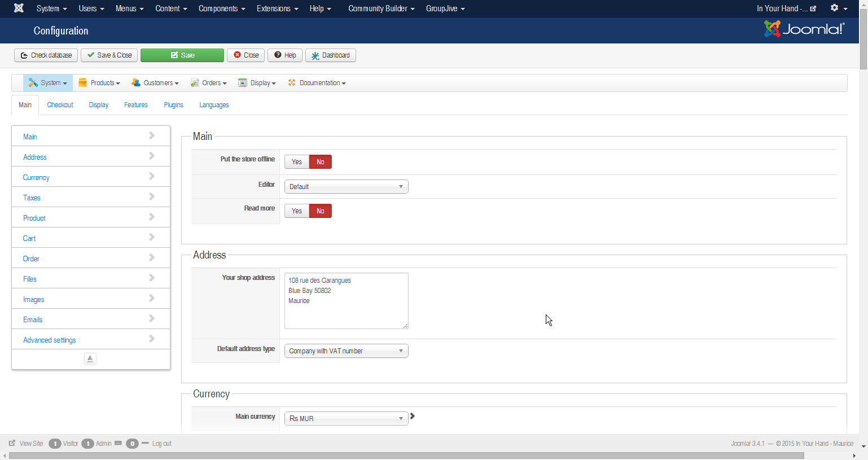The height and width of the screenshot is (460, 868).
Task: Expand the Display dropdown menu
Action: pos(257,83)
